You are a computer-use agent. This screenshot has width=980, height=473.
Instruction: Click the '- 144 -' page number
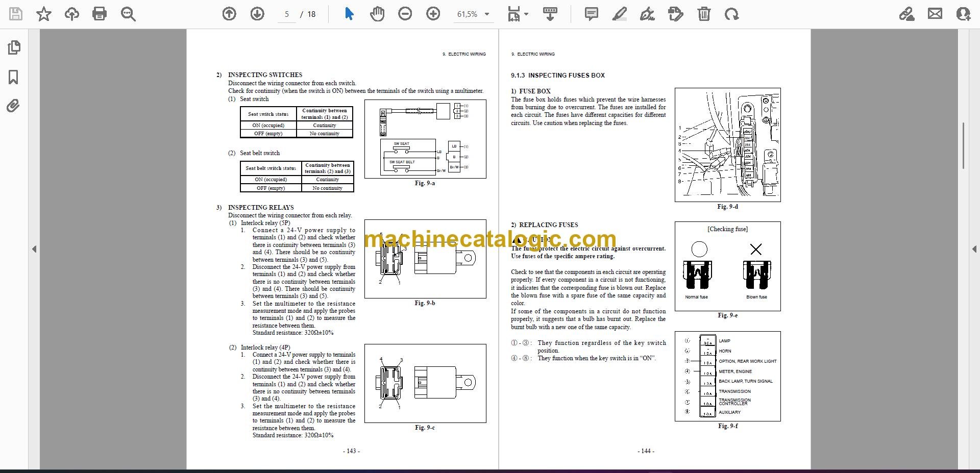click(x=646, y=451)
